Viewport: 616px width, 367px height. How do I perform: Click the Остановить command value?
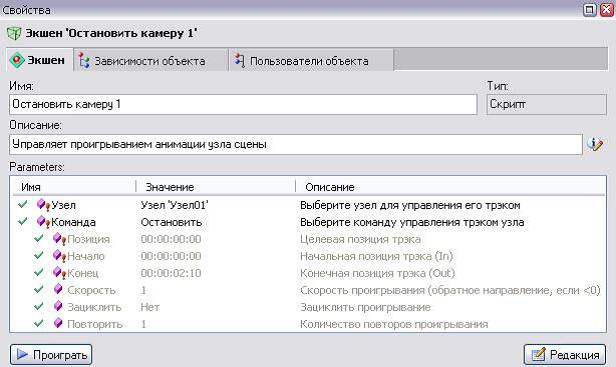pyautogui.click(x=171, y=222)
